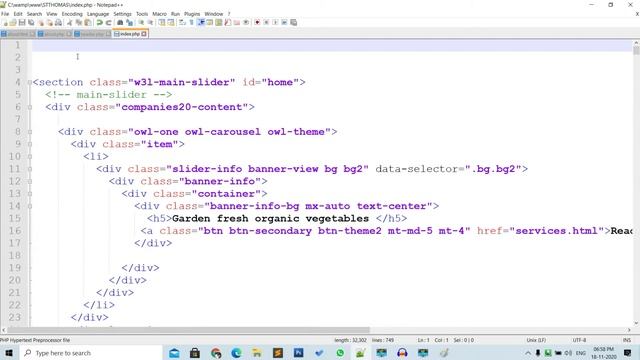The height and width of the screenshot is (360, 640).
Task: Open the File menu
Action: [x=5, y=14]
